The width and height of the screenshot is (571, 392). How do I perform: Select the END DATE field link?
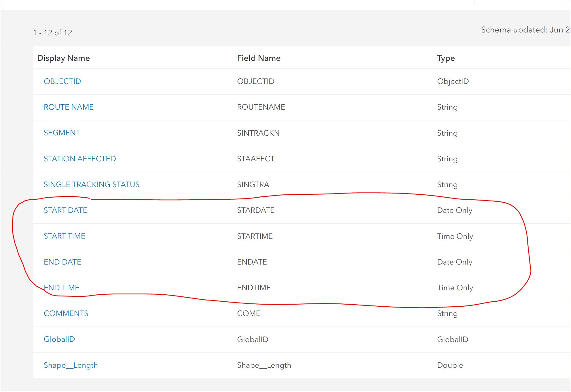click(63, 262)
